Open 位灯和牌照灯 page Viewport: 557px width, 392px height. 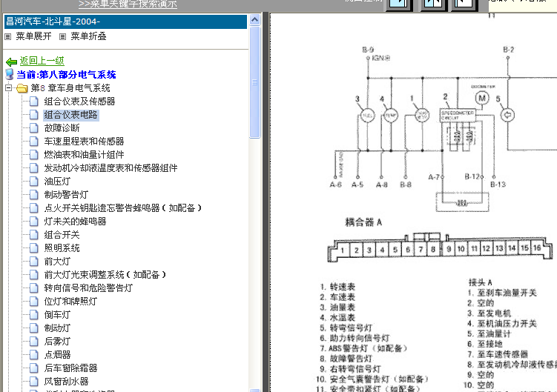[70, 302]
